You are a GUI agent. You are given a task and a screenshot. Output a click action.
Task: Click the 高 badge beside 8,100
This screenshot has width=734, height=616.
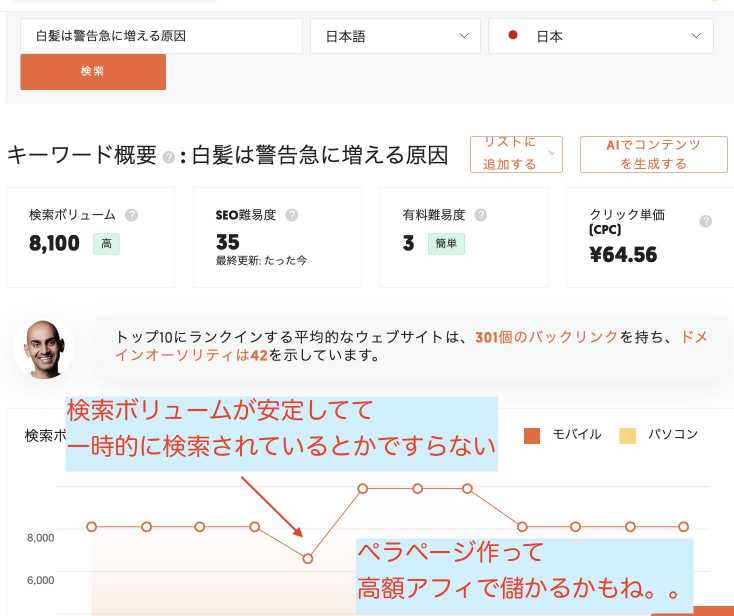[106, 244]
